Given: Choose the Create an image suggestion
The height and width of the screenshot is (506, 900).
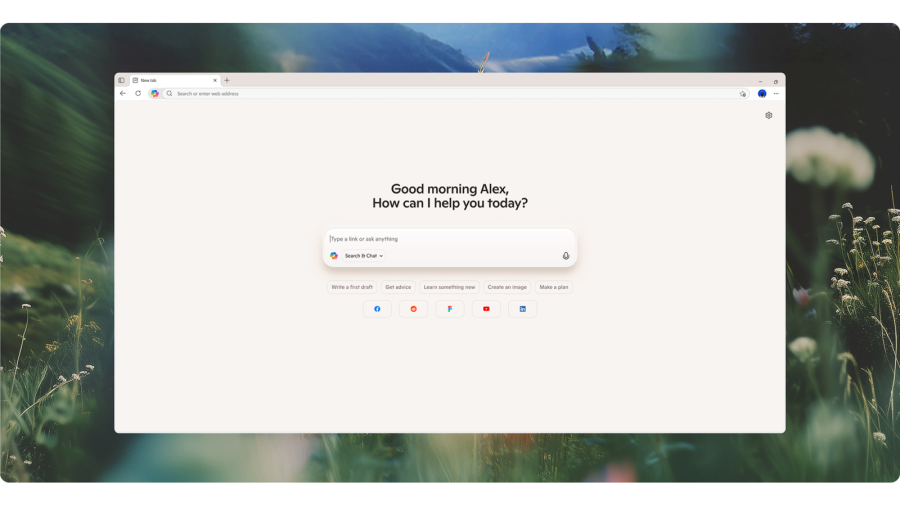Looking at the screenshot, I should (507, 287).
